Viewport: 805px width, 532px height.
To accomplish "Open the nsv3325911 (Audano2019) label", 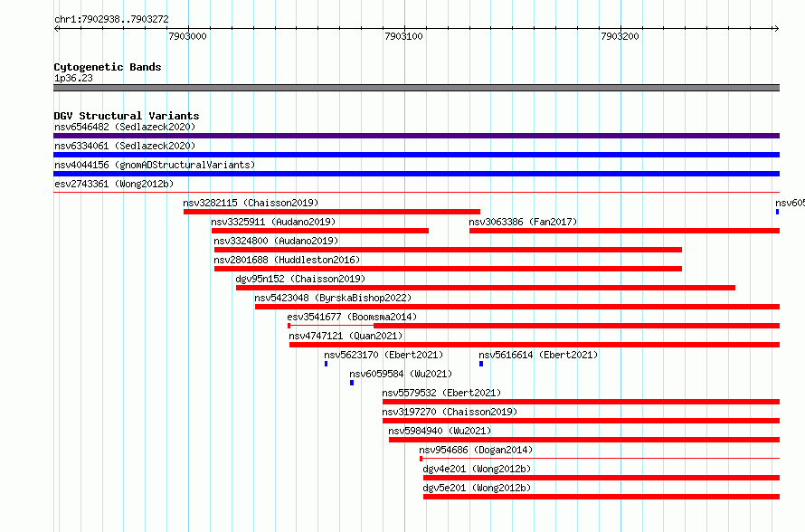I will 273,222.
